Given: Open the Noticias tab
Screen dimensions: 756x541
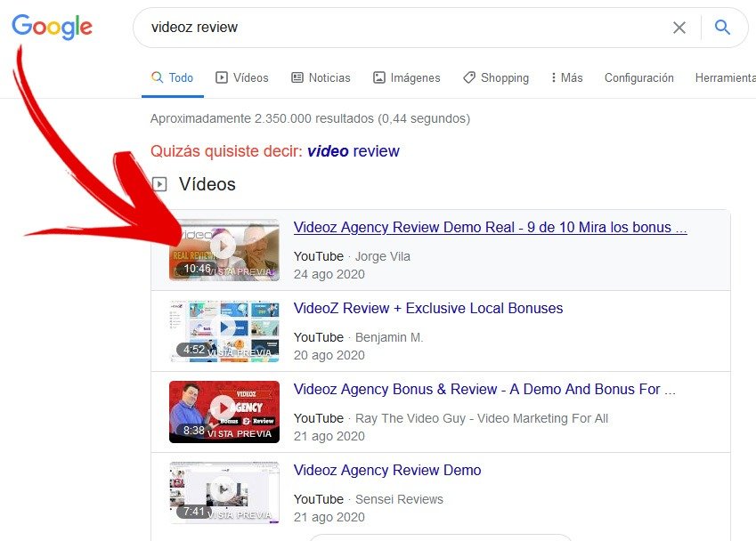Looking at the screenshot, I should [x=321, y=77].
